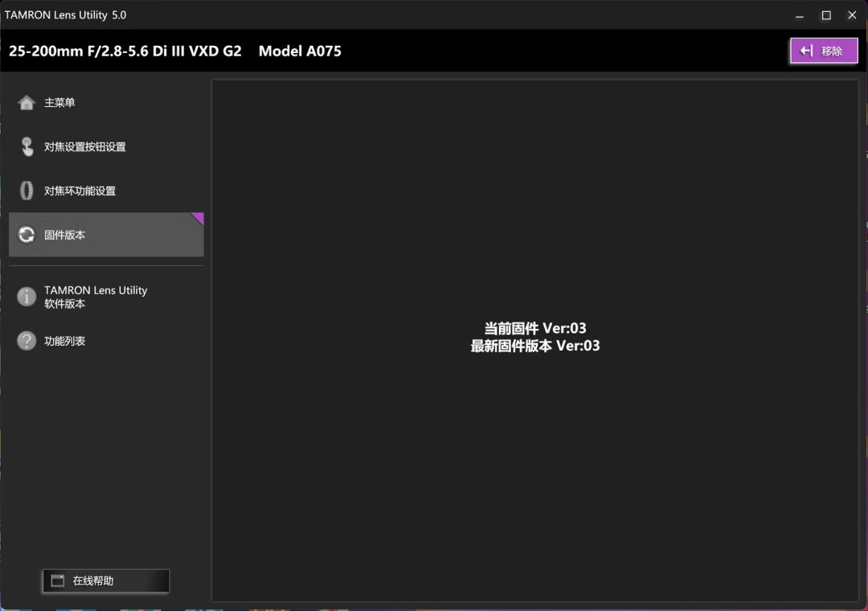Open 对焦设置按钮设置 settings page
868x611 pixels.
tap(106, 147)
